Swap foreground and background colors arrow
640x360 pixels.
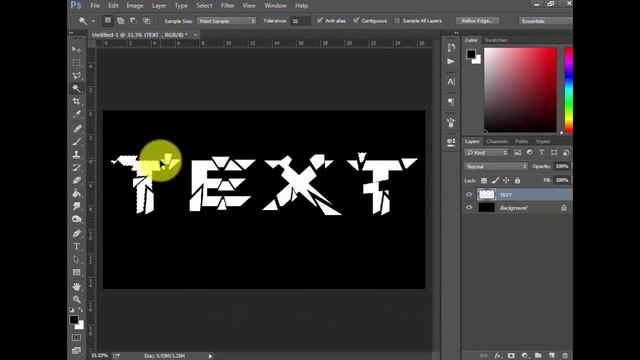coord(81,310)
